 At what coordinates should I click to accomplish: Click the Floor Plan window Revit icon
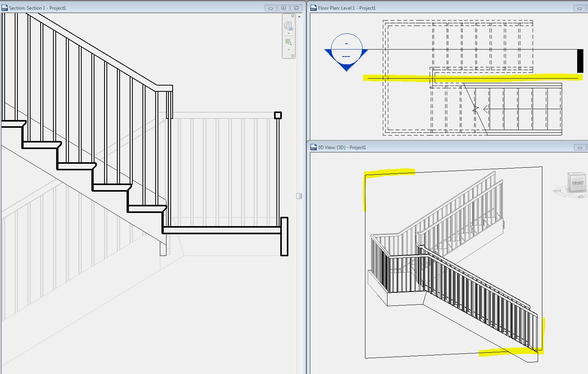(x=314, y=8)
